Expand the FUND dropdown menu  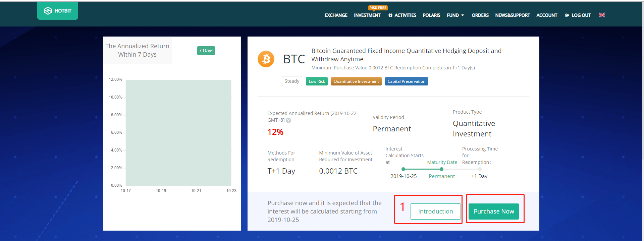pos(455,15)
